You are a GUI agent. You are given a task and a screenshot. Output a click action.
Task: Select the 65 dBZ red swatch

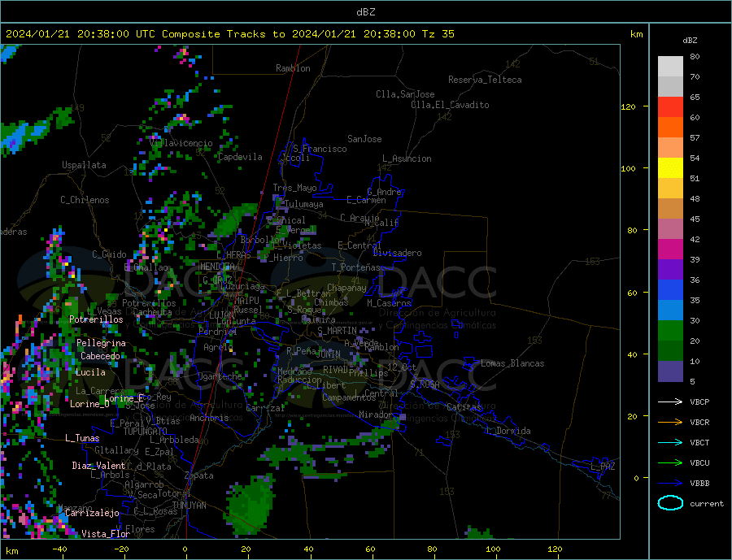(670, 106)
